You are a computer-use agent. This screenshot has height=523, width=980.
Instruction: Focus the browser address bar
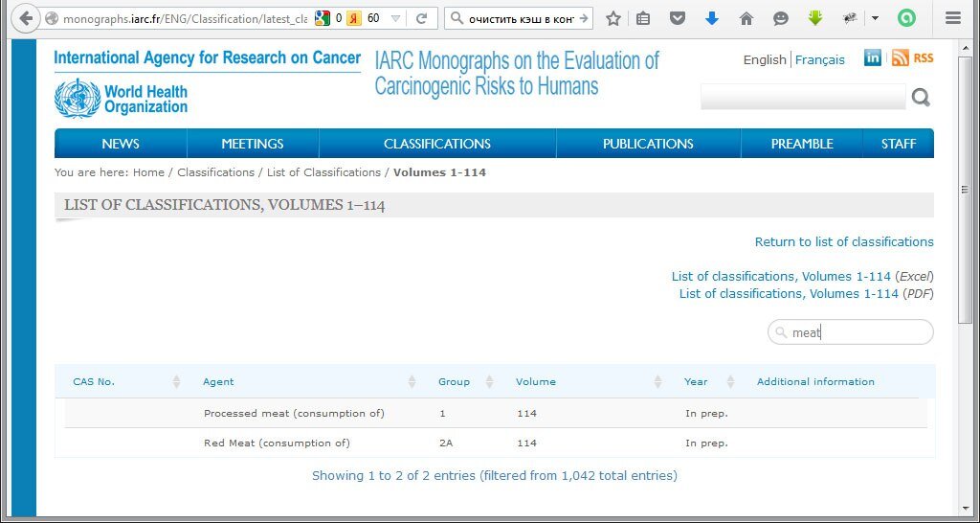pyautogui.click(x=185, y=19)
